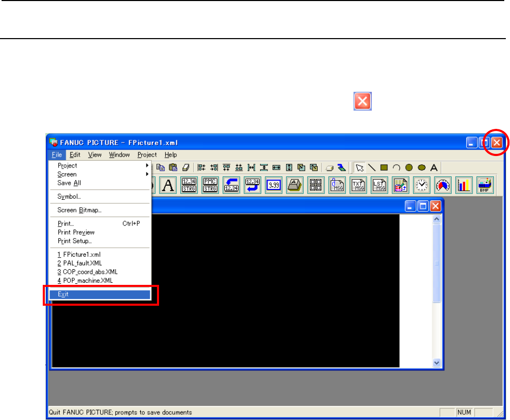Image resolution: width=510 pixels, height=420 pixels.
Task: Select the circle drawing tool
Action: pyautogui.click(x=409, y=167)
